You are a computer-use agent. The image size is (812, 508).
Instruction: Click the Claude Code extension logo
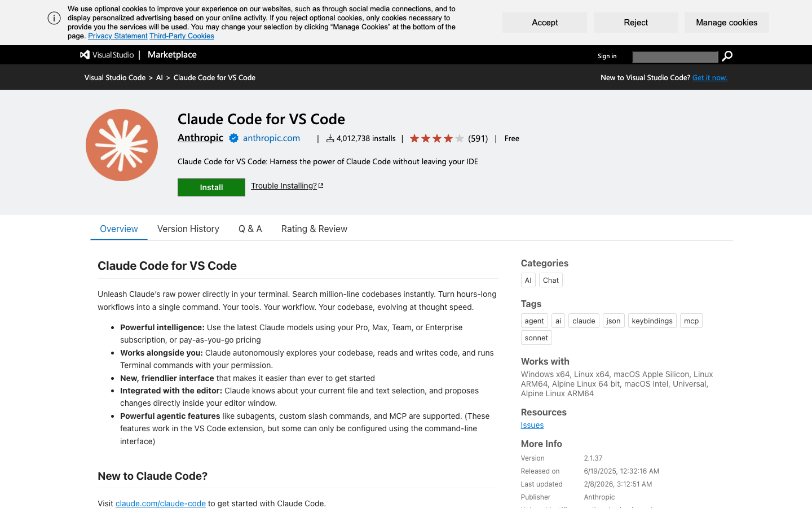(121, 144)
